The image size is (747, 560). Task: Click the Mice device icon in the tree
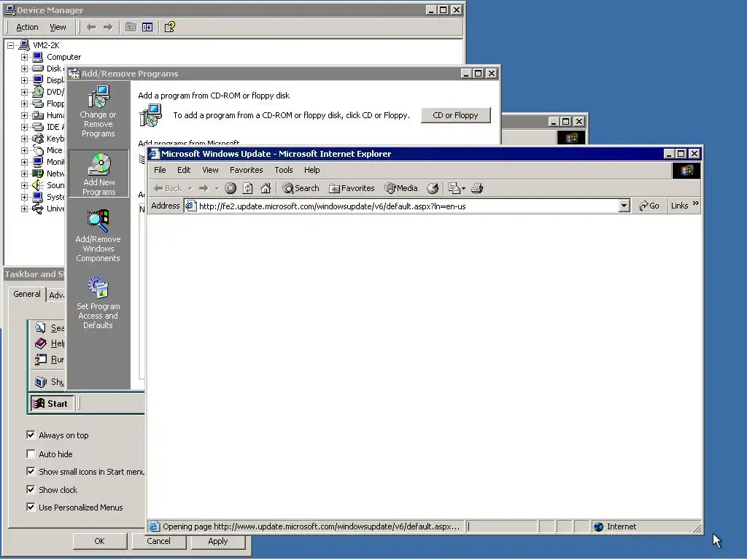(x=38, y=150)
